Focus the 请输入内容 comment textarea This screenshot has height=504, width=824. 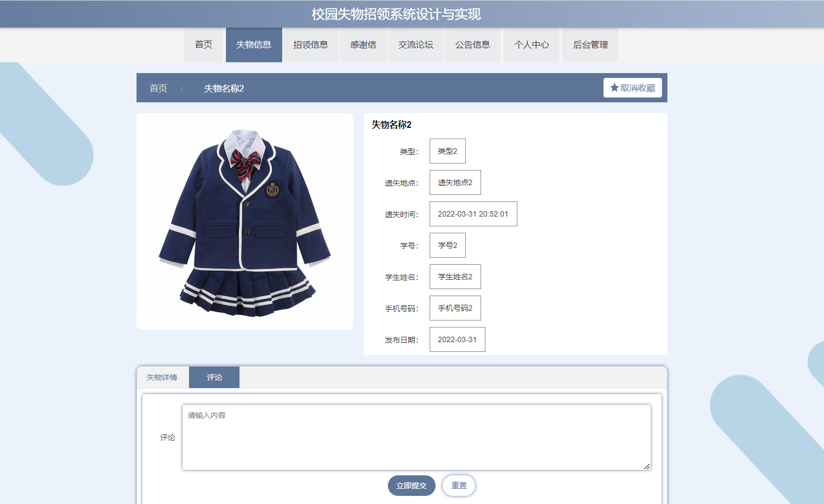pos(417,437)
